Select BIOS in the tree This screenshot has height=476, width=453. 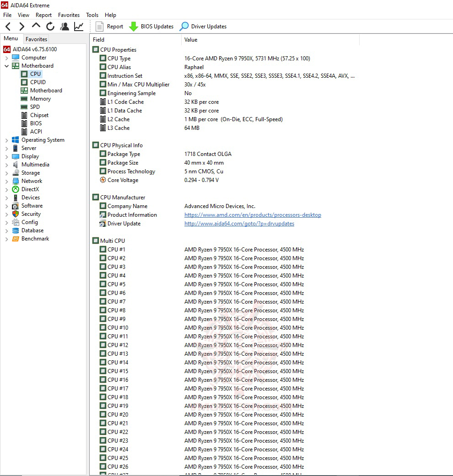(x=36, y=123)
